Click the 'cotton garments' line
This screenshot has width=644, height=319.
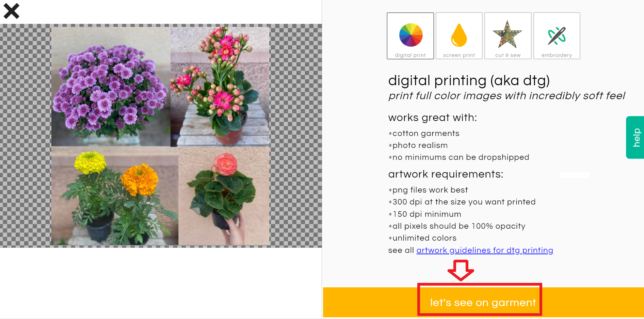pos(424,133)
